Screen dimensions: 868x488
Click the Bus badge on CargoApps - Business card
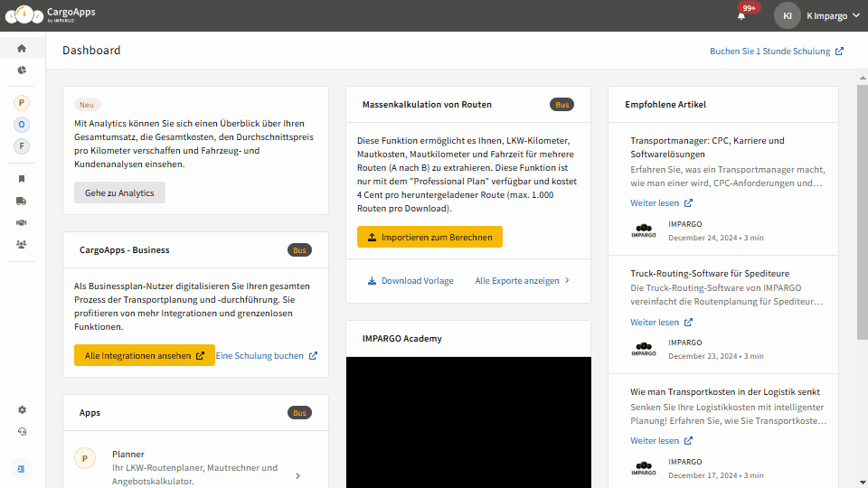coord(299,250)
